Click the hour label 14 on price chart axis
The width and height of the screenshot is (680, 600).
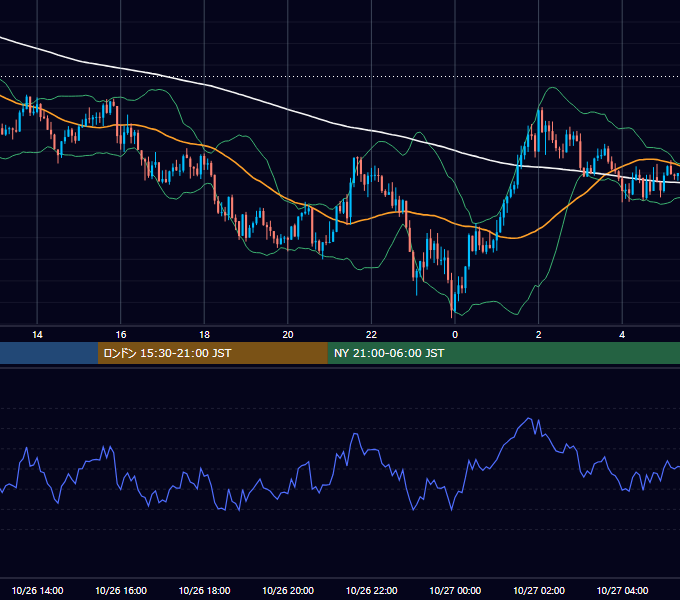[x=37, y=335]
